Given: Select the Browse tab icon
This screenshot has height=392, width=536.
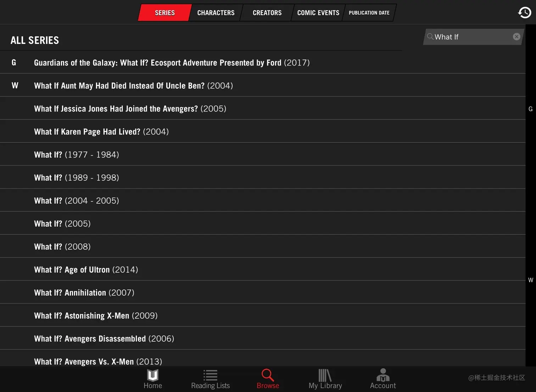Looking at the screenshot, I should click(268, 379).
